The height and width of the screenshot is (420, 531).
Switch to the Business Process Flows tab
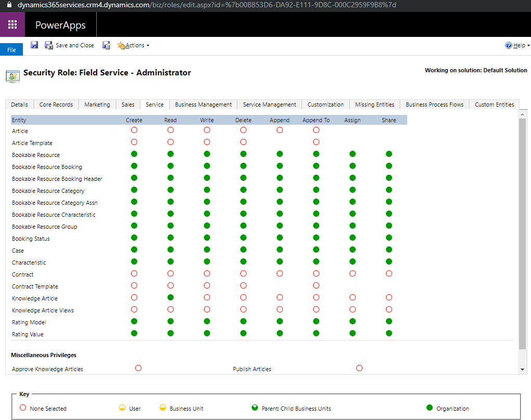(434, 104)
